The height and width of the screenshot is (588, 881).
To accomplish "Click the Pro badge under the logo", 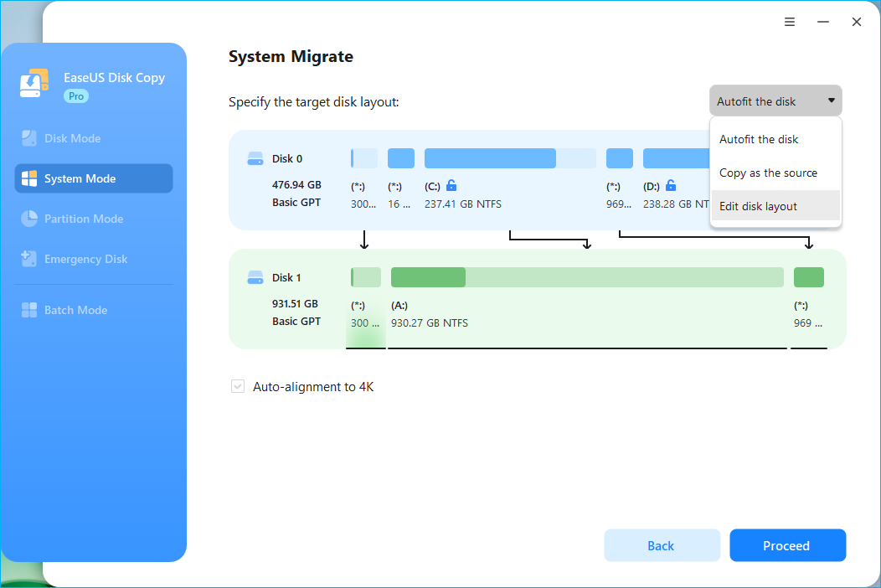I will click(75, 95).
